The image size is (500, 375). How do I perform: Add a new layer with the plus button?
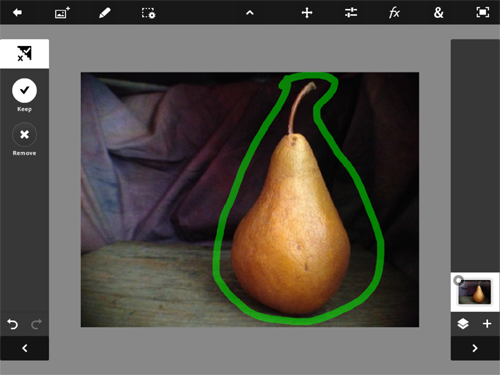click(x=487, y=324)
